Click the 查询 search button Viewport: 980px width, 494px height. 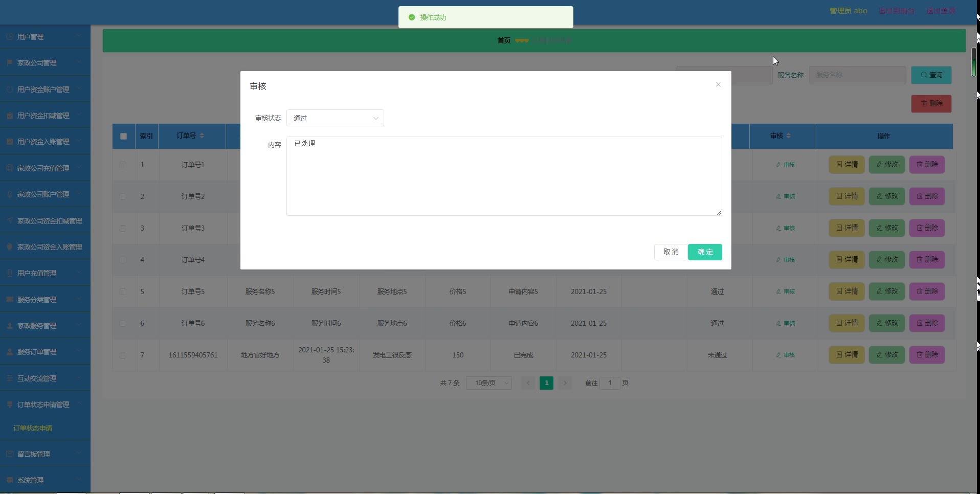931,75
